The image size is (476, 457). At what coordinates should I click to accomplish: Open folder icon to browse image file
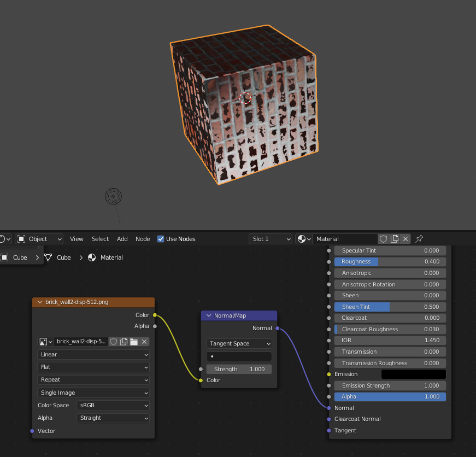click(133, 342)
